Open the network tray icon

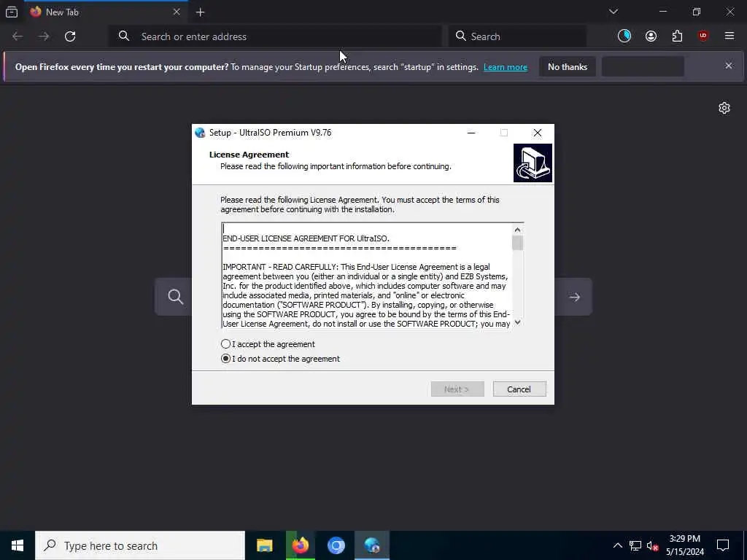coord(635,545)
